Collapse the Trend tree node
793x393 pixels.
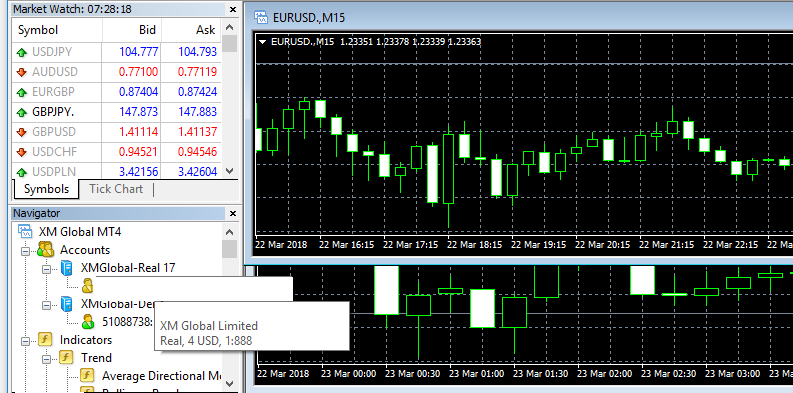(46, 358)
